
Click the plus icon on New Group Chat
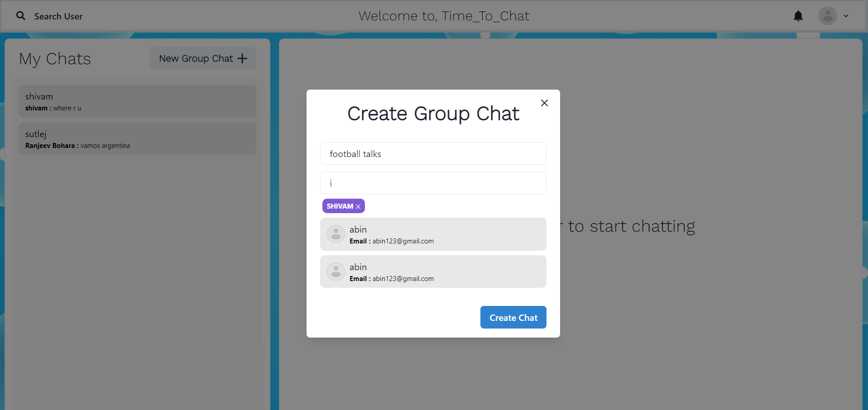coord(243,58)
